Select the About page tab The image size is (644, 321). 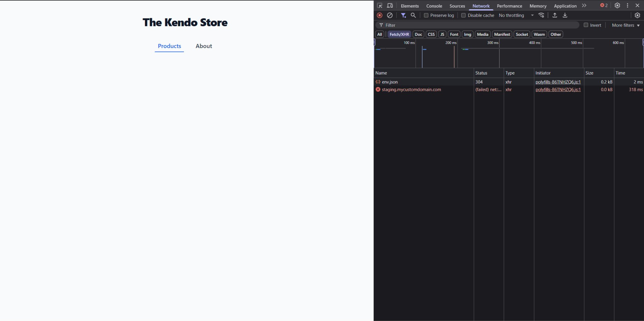point(204,46)
